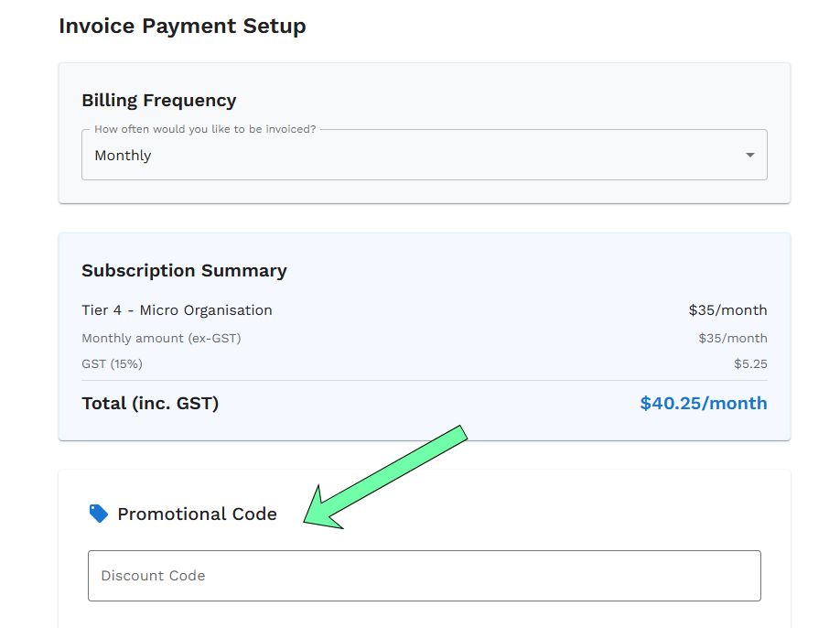Click the blue $40.25/month total
Image resolution: width=840 pixels, height=628 pixels.
pyautogui.click(x=703, y=404)
